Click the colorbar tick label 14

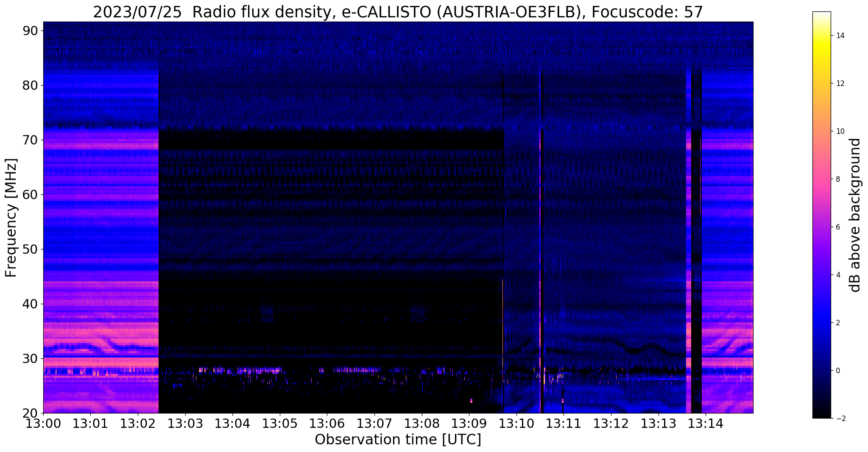[840, 36]
